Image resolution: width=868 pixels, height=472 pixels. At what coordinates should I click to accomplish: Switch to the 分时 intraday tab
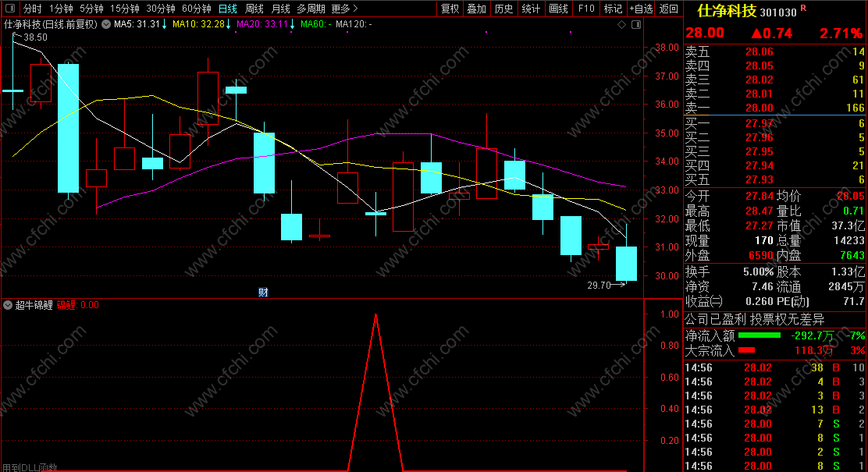tap(33, 9)
